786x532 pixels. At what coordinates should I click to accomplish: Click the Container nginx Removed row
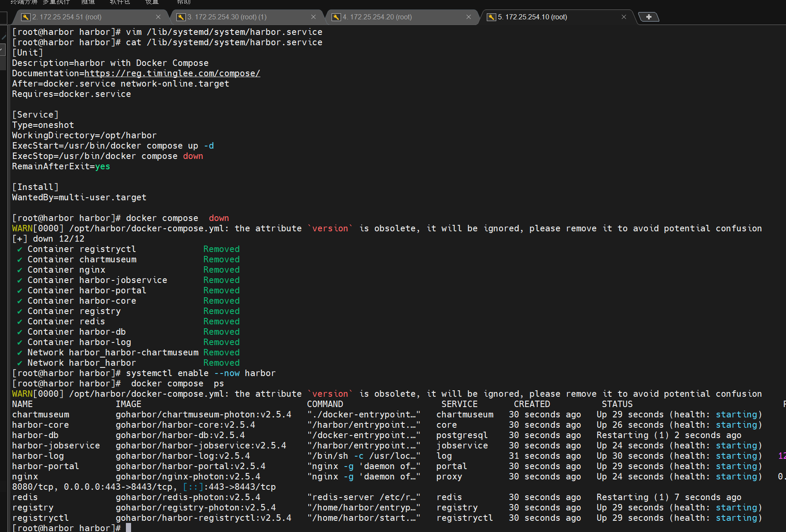tap(128, 270)
